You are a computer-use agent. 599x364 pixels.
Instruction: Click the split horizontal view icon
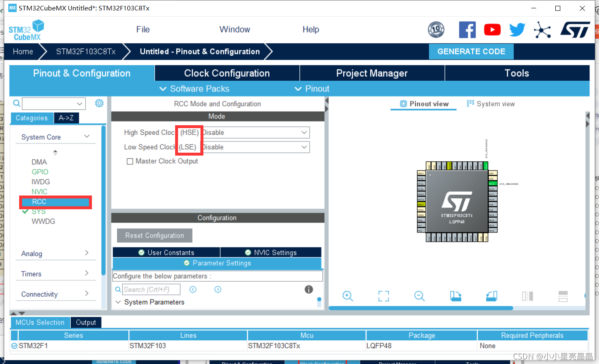pos(563,296)
